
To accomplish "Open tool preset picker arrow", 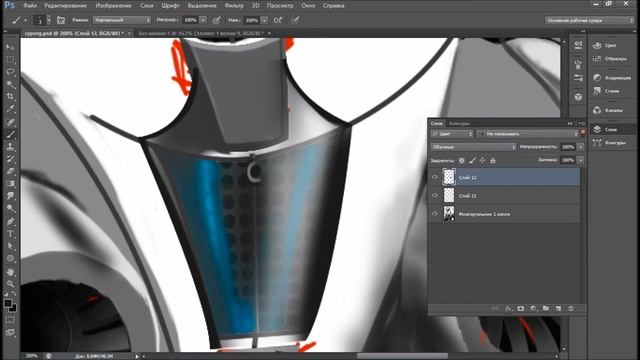I will point(25,20).
